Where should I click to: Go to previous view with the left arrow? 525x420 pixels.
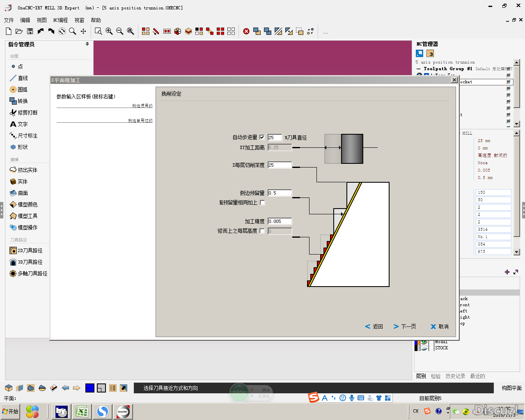tap(65, 388)
